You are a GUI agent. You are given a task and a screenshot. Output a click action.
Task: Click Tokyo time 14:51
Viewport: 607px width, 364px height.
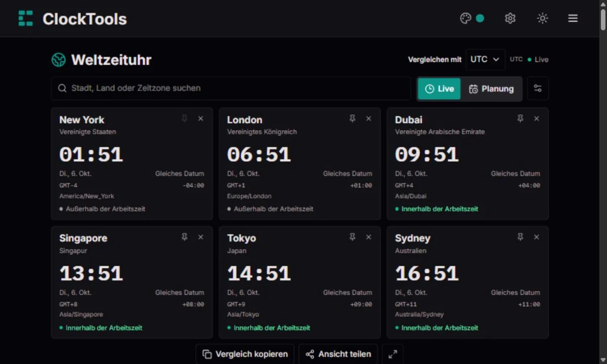pyautogui.click(x=259, y=273)
